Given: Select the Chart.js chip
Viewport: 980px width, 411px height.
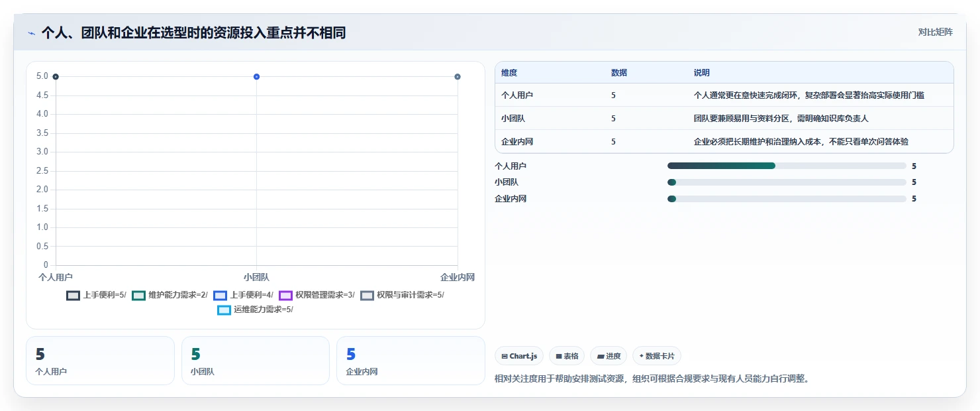Looking at the screenshot, I should [519, 356].
